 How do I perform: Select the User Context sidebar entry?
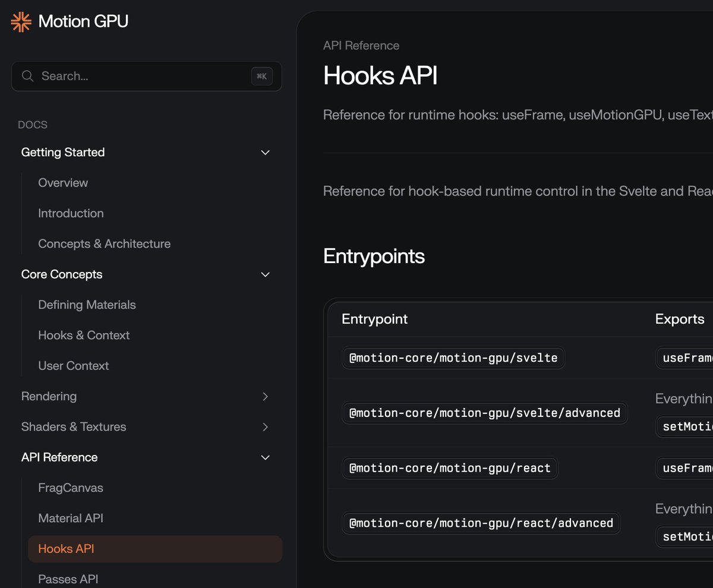point(74,366)
